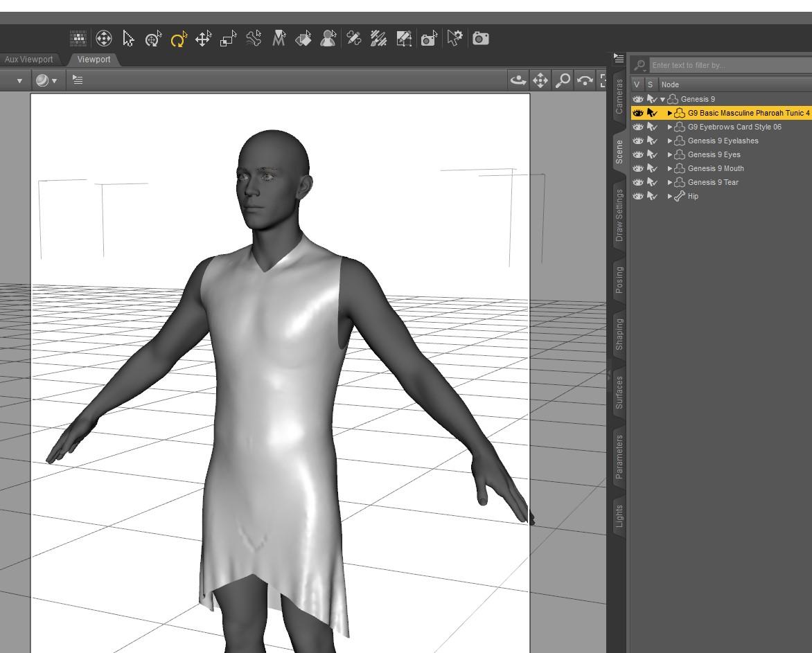Click the viewport zoom magnifier control
The image size is (812, 653).
click(563, 80)
